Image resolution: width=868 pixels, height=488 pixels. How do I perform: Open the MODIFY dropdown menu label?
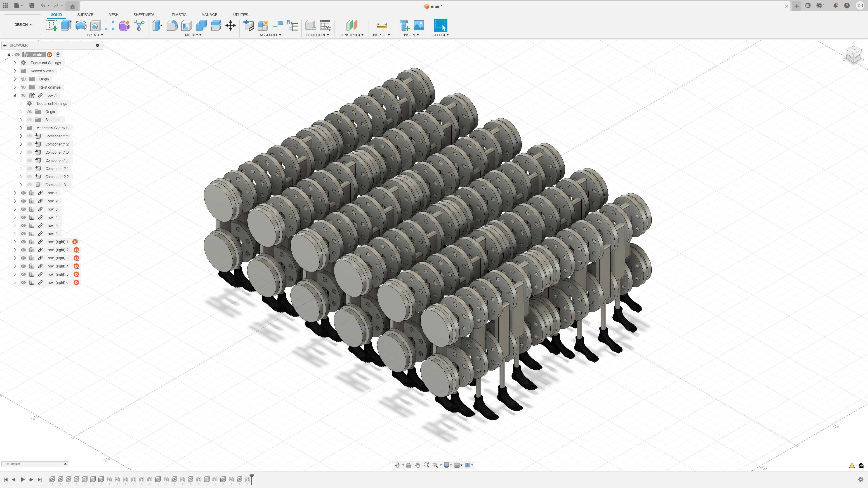(x=193, y=35)
